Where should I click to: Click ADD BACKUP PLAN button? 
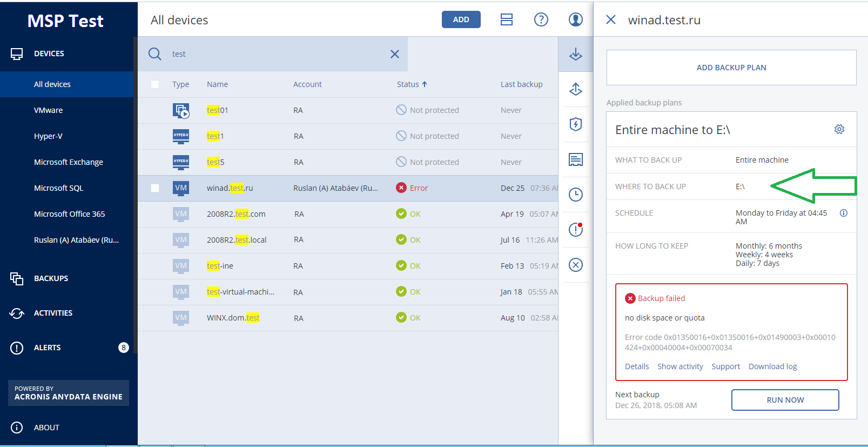[731, 68]
